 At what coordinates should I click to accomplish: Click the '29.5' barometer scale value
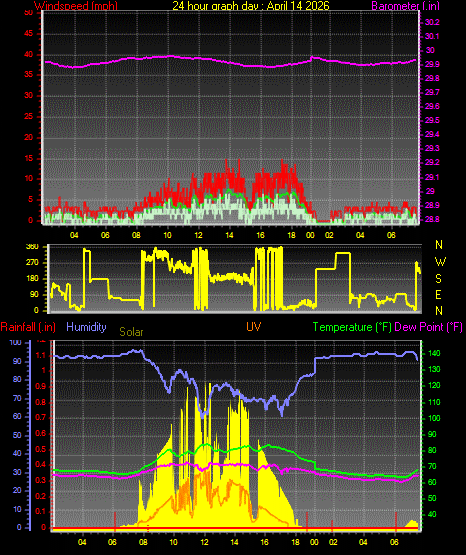432,120
